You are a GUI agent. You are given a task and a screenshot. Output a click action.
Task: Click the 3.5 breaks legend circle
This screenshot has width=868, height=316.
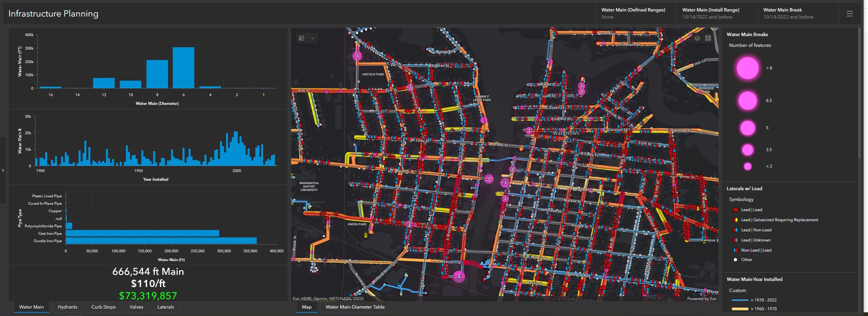tap(748, 150)
